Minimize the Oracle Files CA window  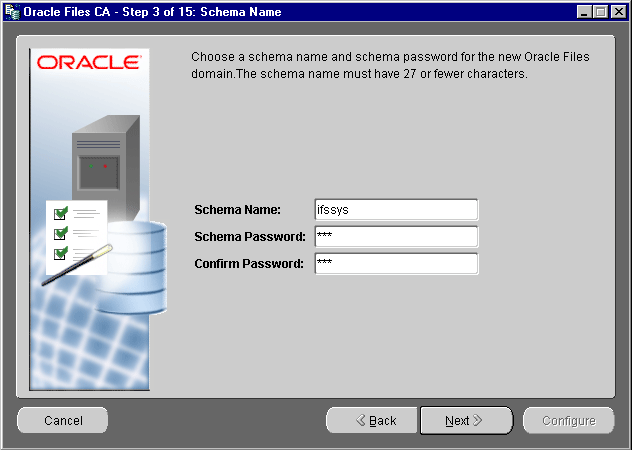(584, 12)
